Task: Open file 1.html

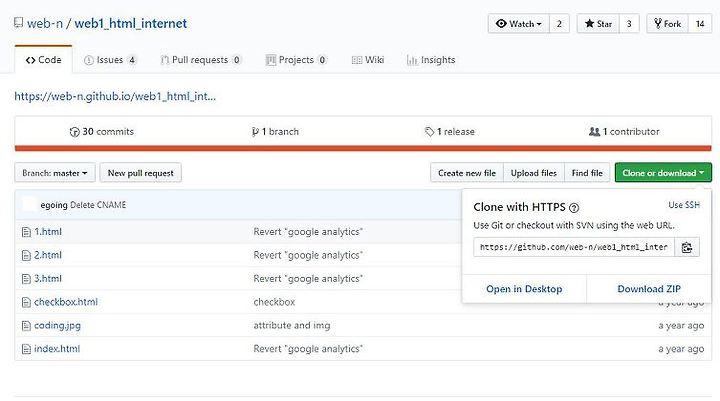Action: 48,232
